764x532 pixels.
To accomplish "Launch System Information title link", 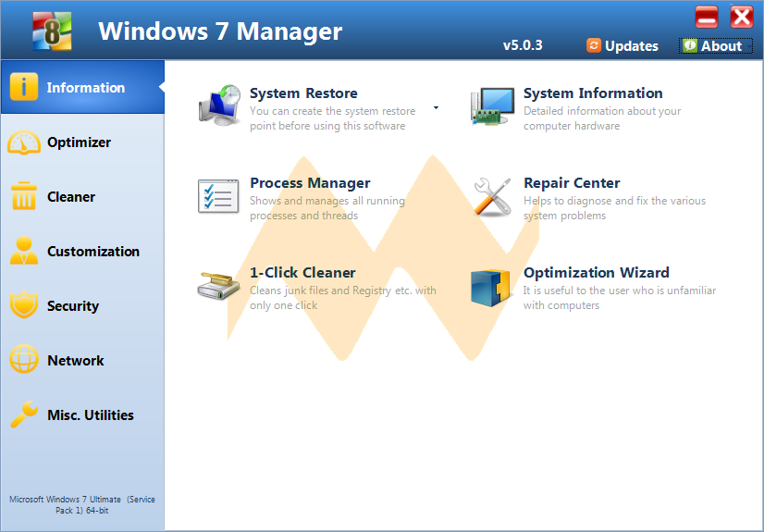I will pos(593,93).
